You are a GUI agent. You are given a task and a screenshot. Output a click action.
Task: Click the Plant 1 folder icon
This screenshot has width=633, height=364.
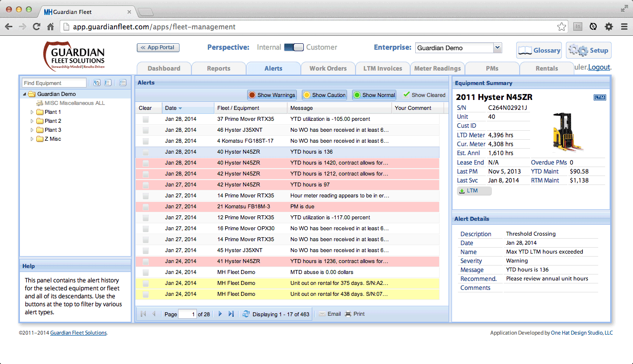[x=40, y=112]
